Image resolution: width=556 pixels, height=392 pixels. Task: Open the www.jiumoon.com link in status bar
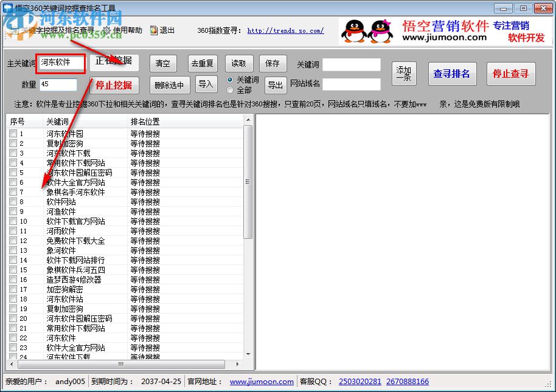pyautogui.click(x=262, y=382)
